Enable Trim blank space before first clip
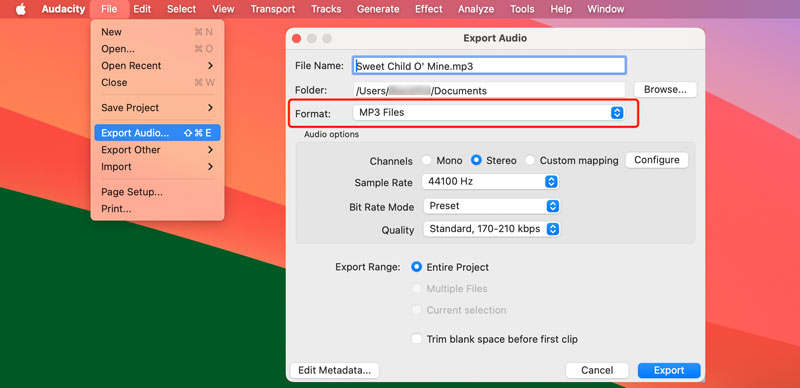This screenshot has height=388, width=800. [417, 339]
